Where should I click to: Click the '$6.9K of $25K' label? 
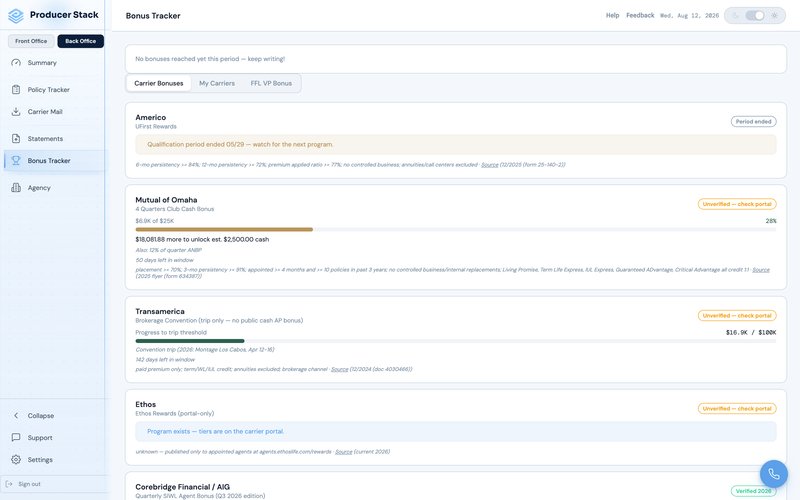[155, 221]
